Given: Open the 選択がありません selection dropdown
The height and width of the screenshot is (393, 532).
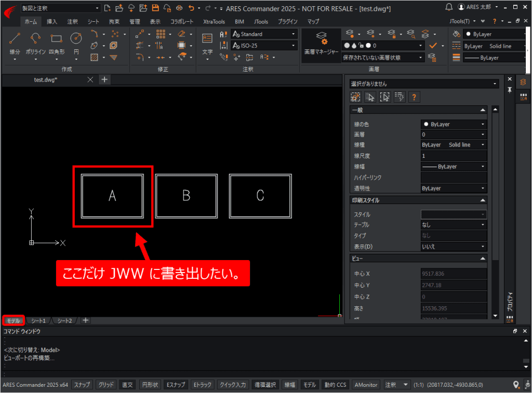Looking at the screenshot, I should 424,84.
